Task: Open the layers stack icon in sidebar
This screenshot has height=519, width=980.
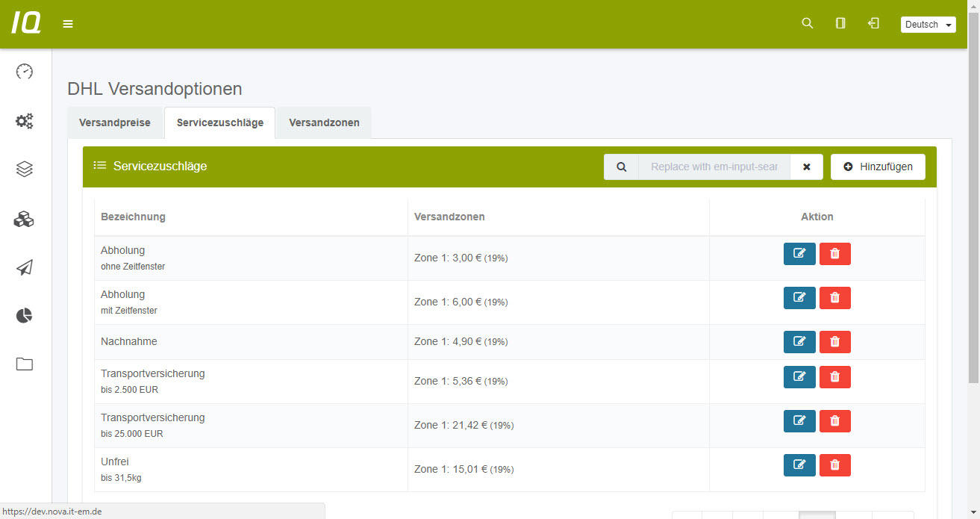Action: [x=25, y=170]
